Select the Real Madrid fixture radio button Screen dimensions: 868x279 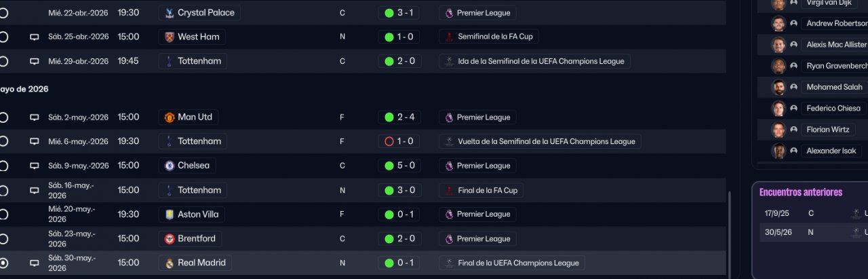pyautogui.click(x=3, y=263)
